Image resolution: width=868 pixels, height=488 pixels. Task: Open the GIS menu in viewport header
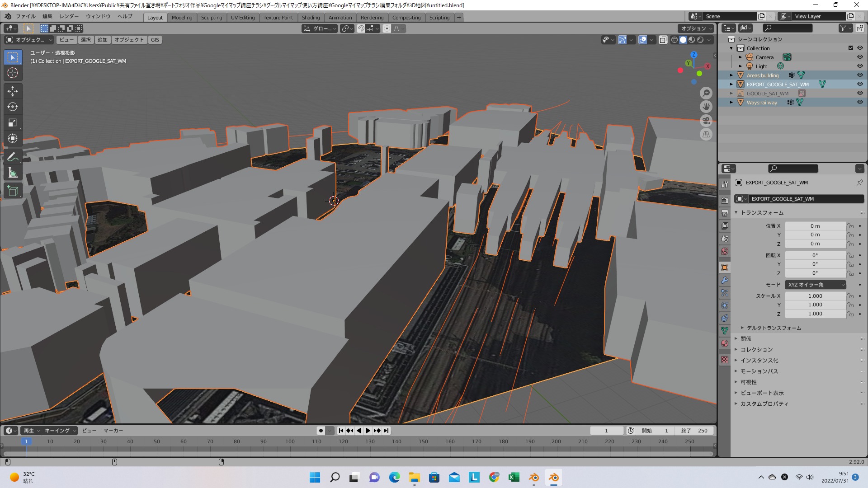tap(155, 40)
